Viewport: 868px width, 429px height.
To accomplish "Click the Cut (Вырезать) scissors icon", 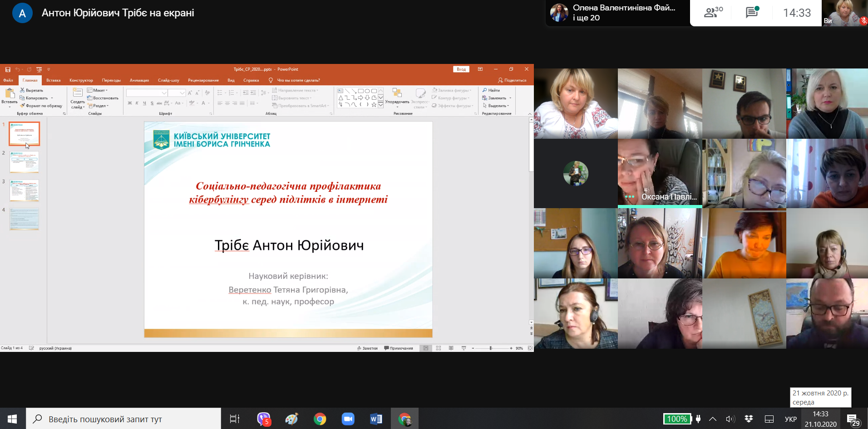I will pos(22,90).
